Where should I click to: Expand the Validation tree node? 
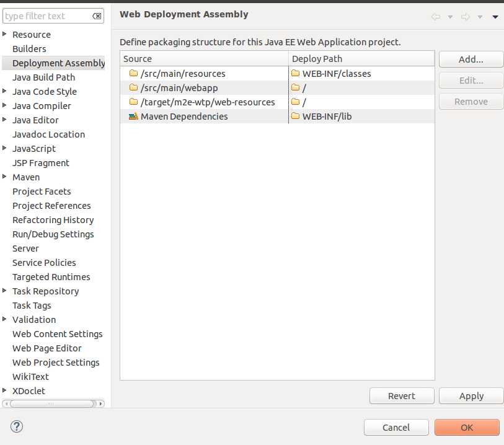click(x=6, y=320)
